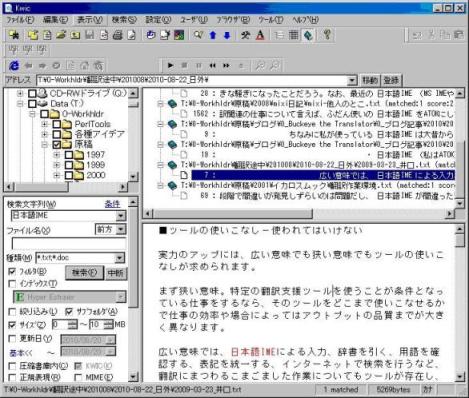
Task: Expand the 1999 folder node
Action: (x=56, y=165)
